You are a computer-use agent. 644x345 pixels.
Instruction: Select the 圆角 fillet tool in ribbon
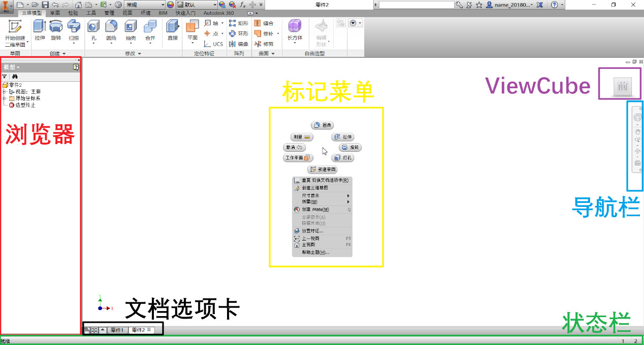(x=111, y=31)
